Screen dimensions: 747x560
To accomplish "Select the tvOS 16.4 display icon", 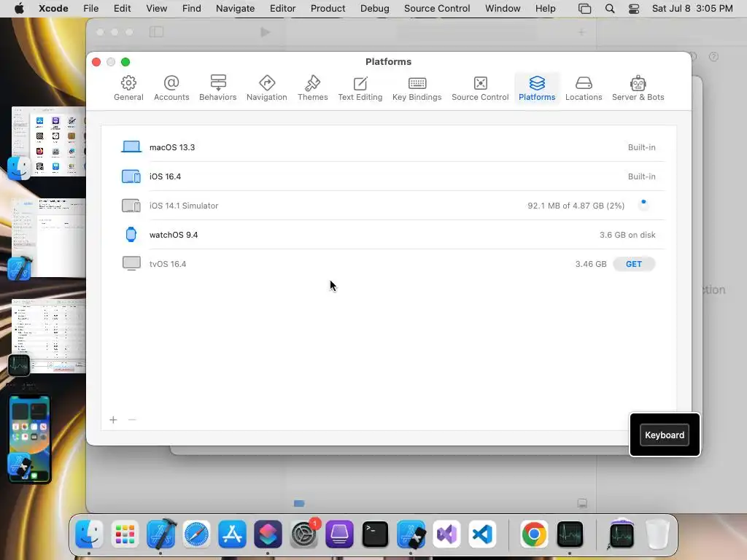I will pyautogui.click(x=131, y=263).
